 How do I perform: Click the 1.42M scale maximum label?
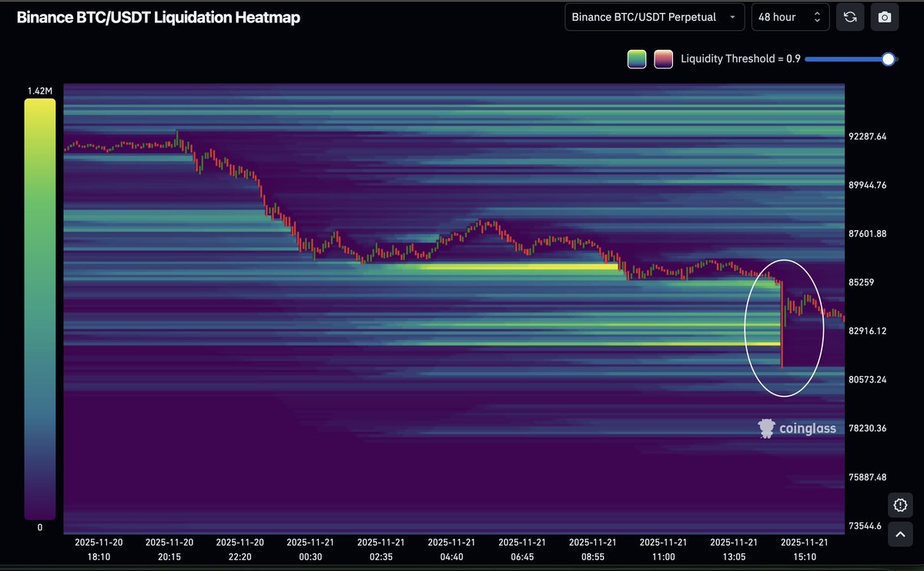40,91
